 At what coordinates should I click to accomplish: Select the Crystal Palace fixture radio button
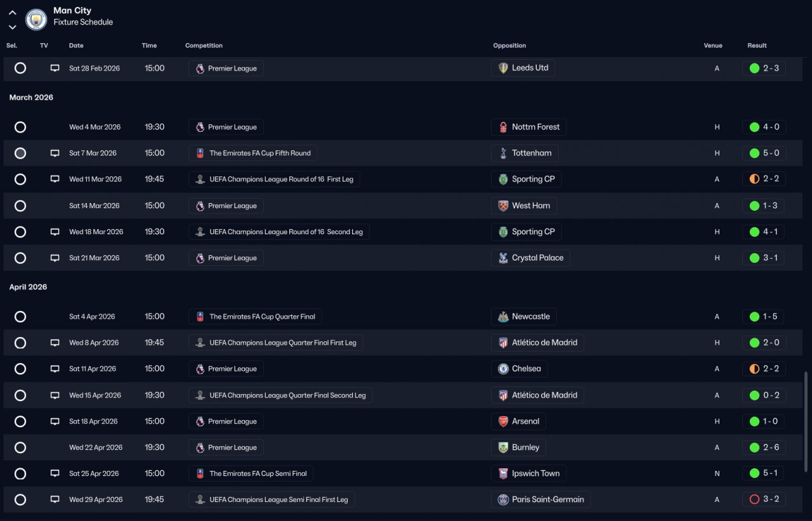[20, 258]
